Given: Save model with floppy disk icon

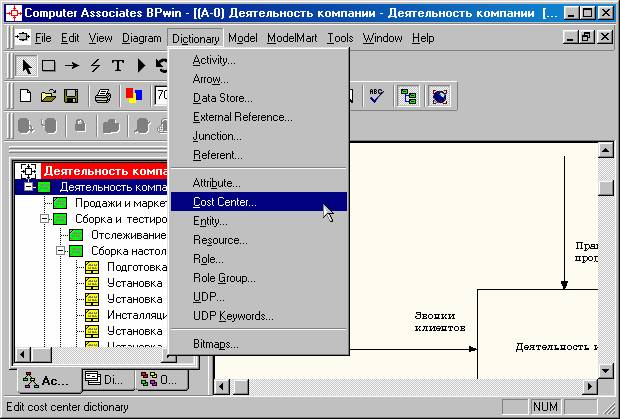Looking at the screenshot, I should 71,96.
